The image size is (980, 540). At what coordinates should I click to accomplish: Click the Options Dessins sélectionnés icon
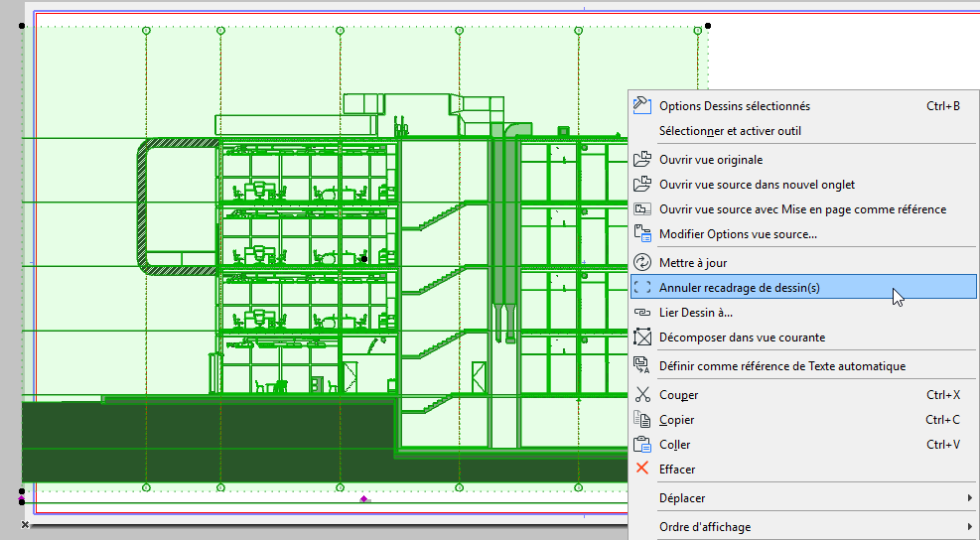point(642,106)
